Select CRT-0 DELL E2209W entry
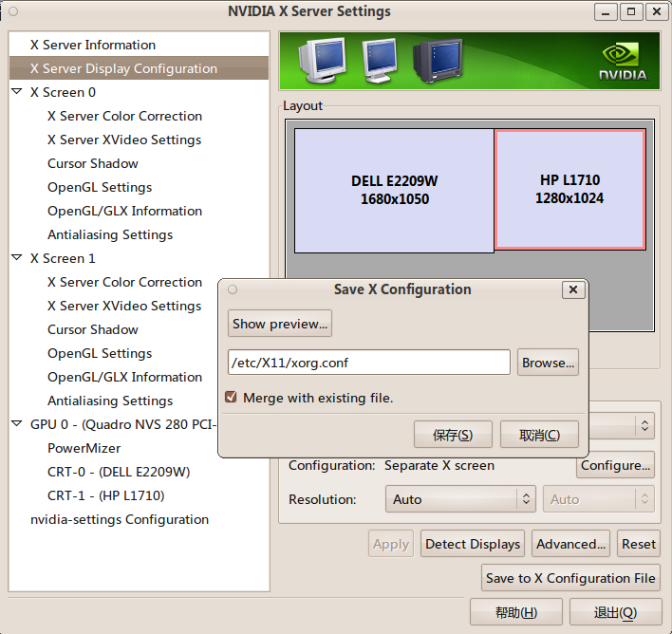 pyautogui.click(x=119, y=472)
